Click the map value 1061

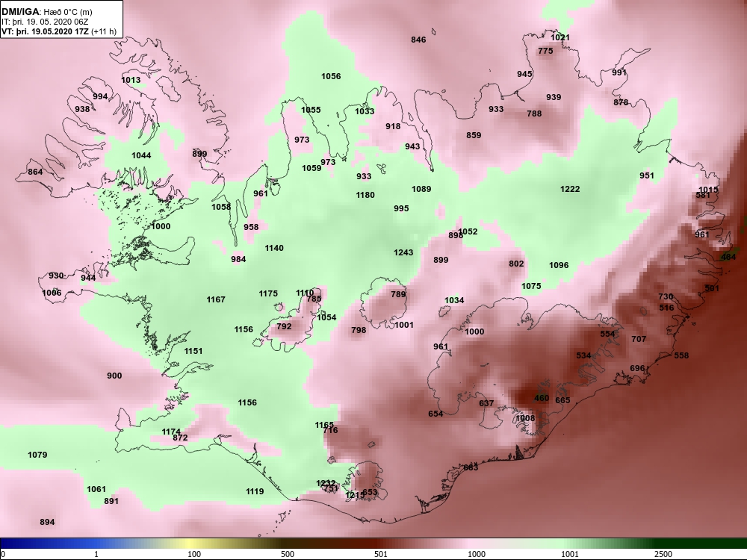(x=96, y=489)
